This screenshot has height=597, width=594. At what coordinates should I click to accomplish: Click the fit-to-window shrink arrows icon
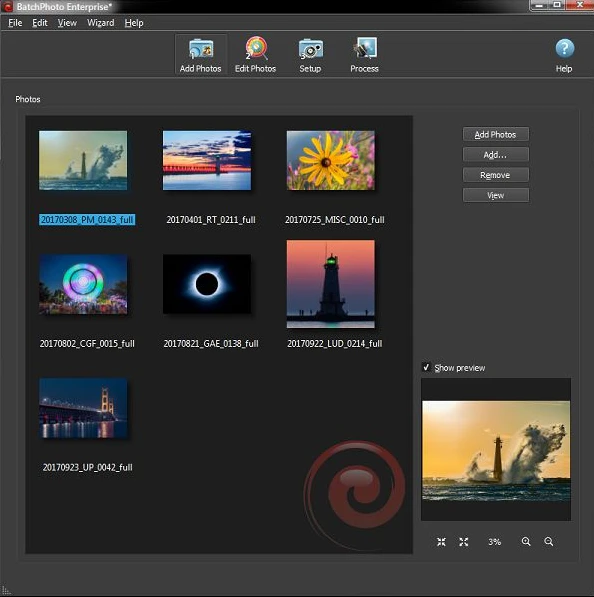(441, 542)
